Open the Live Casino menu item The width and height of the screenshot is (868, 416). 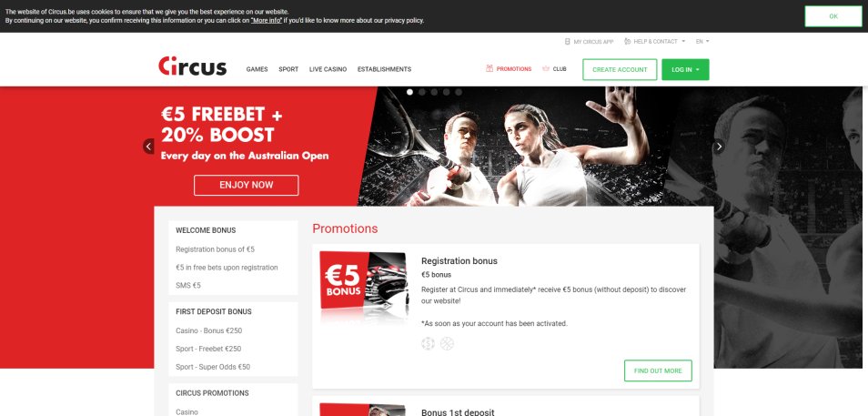[x=328, y=69]
